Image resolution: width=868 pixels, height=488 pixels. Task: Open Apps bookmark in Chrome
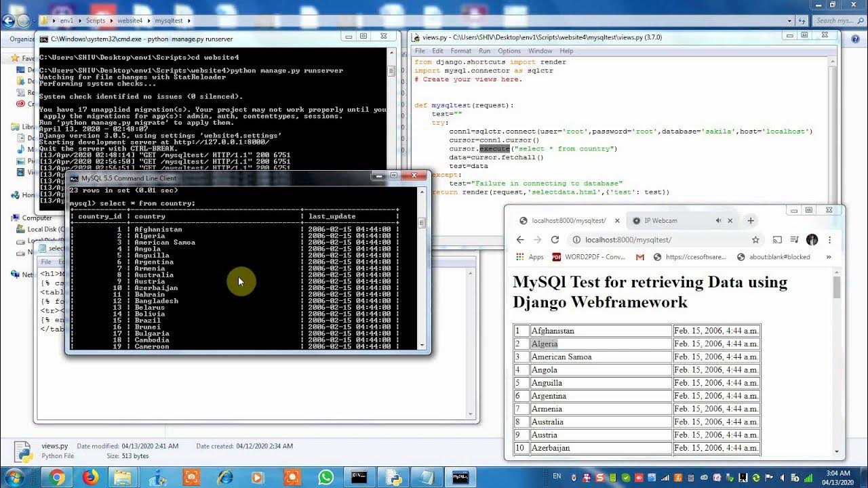click(530, 257)
